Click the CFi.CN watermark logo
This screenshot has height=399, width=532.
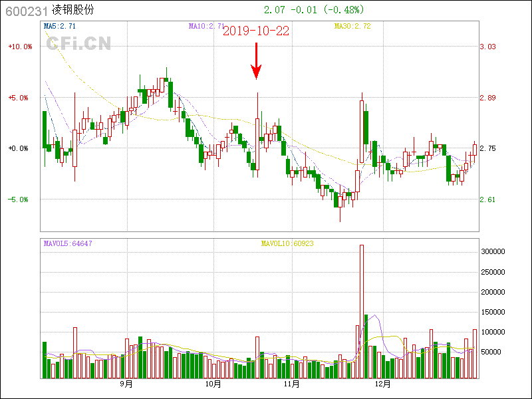[x=78, y=44]
